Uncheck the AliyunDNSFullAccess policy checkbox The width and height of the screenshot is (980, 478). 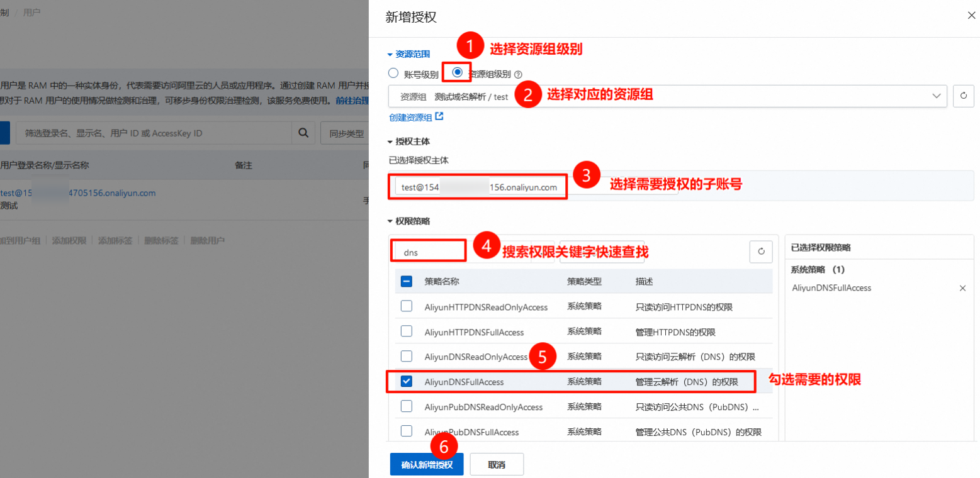click(x=407, y=381)
